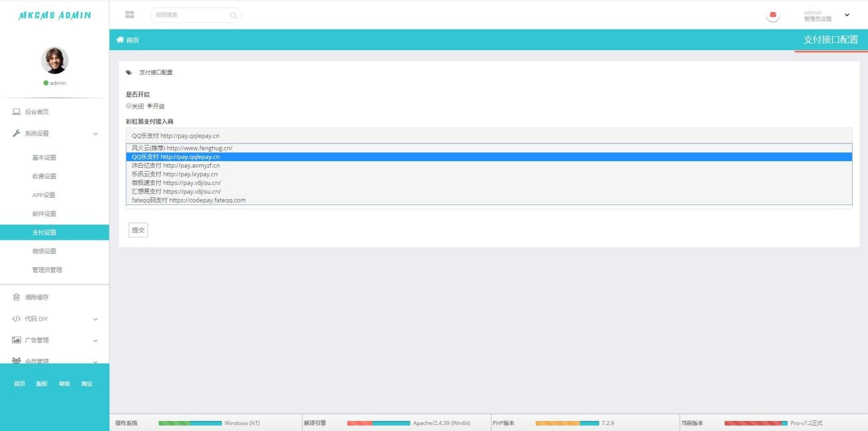This screenshot has height=431, width=868.
Task: Click the 首页 breadcrumb link
Action: pos(133,40)
